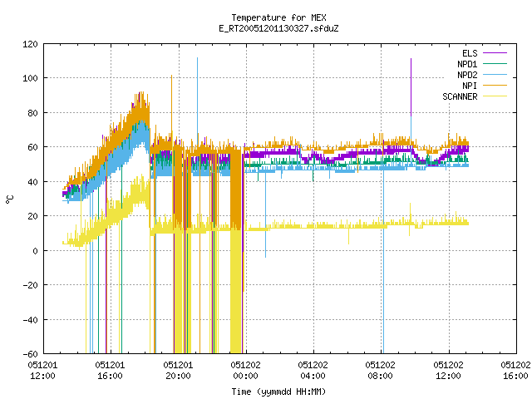The width and height of the screenshot is (532, 399).
Task: Click the yellow SCANNER legend line sample
Action: 495,96
